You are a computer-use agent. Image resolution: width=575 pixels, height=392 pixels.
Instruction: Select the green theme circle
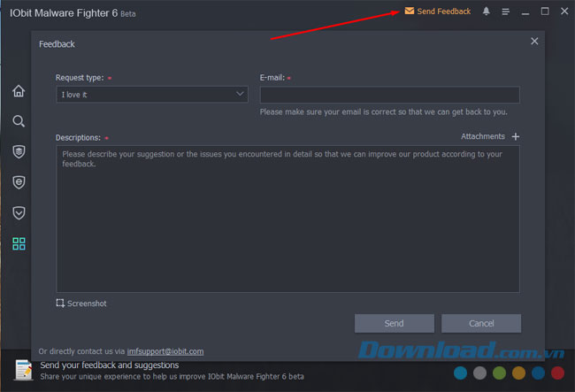pyautogui.click(x=499, y=373)
